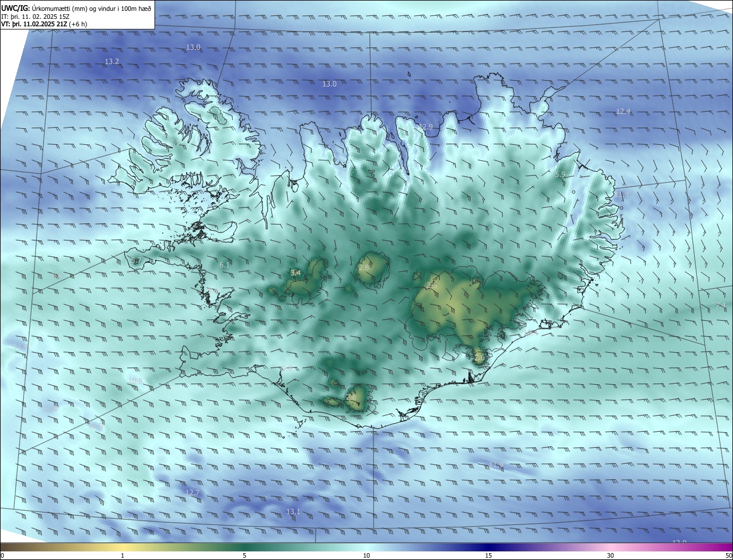The height and width of the screenshot is (560, 733).
Task: Select the valid time line VT 11.02.2025 21Z
Action: coord(44,24)
